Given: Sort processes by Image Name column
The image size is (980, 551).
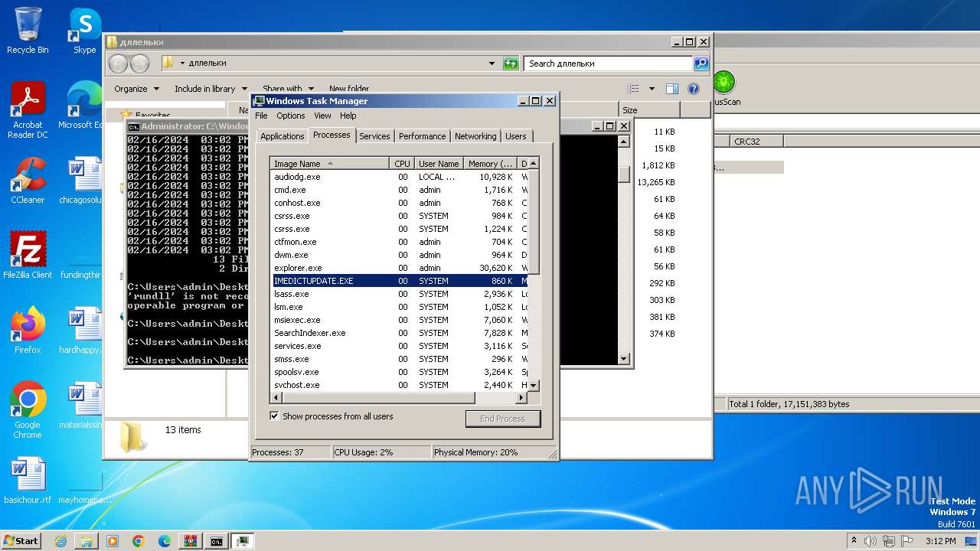Looking at the screenshot, I should [x=330, y=163].
